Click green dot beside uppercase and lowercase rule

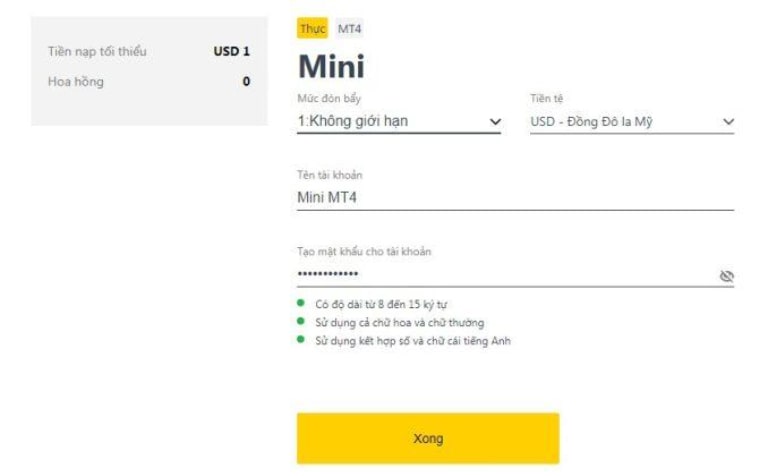[x=300, y=321]
